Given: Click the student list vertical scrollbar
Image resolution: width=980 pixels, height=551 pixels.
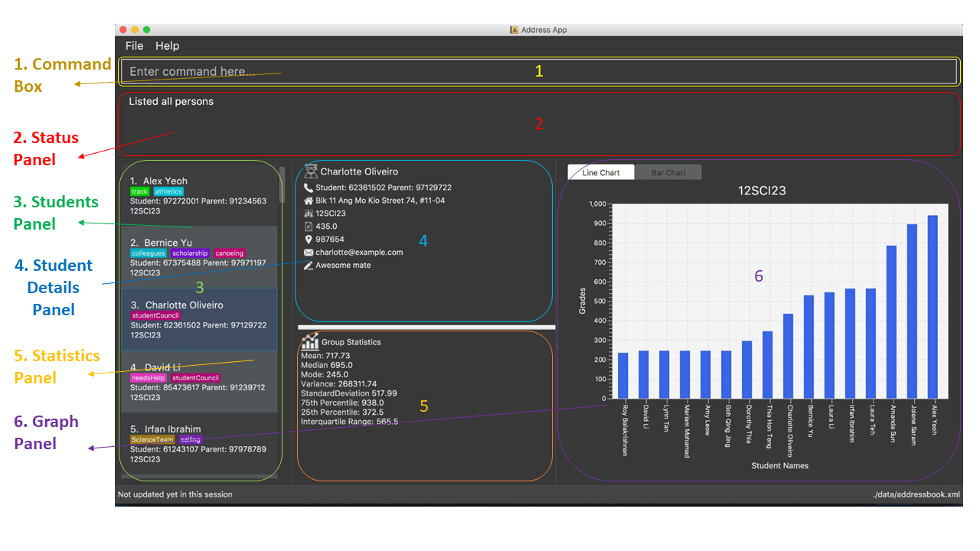Looking at the screenshot, I should click(282, 184).
